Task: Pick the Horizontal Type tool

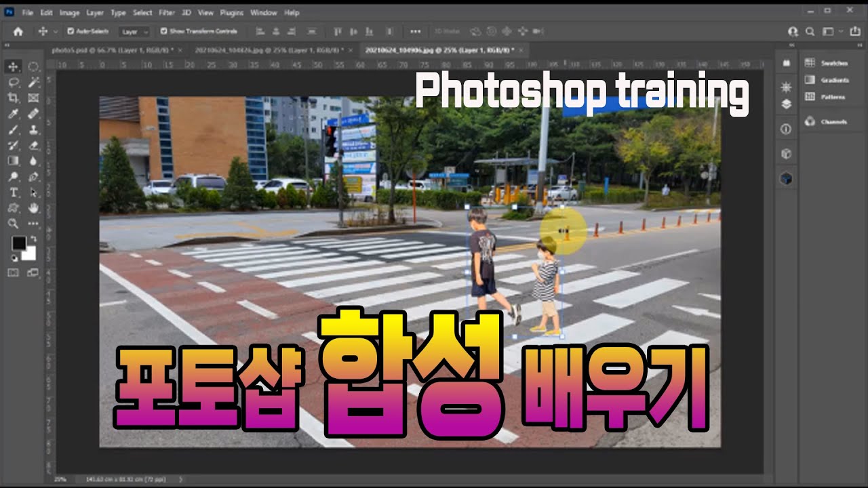Action: pos(13,192)
